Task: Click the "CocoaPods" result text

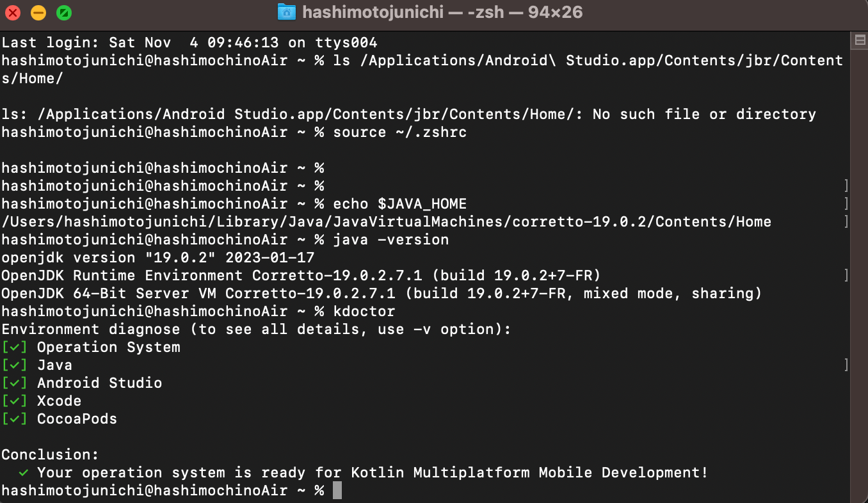Action: [x=77, y=419]
